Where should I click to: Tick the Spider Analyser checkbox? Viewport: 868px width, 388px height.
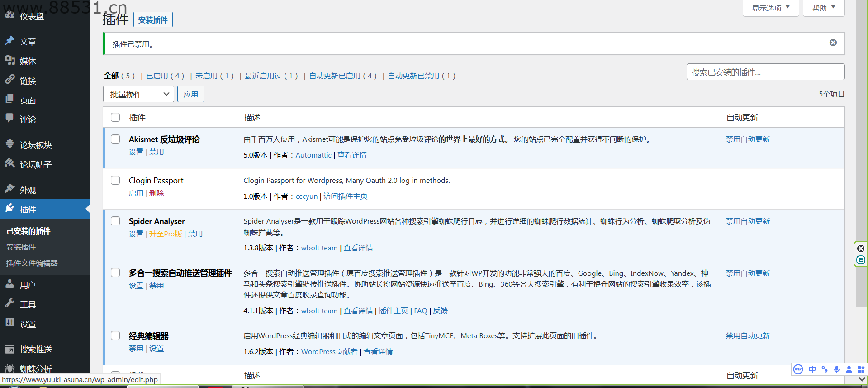pos(115,221)
